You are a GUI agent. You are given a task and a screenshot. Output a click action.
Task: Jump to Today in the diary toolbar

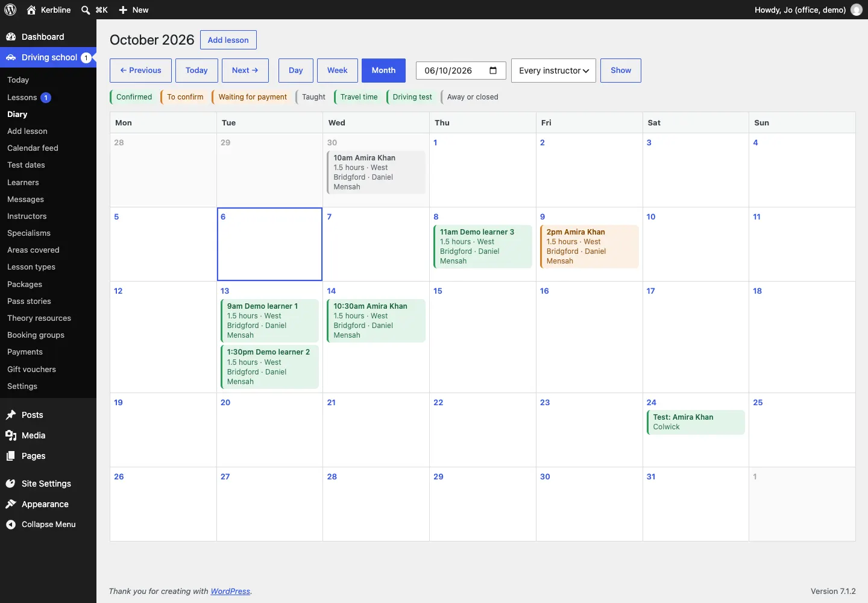click(197, 71)
